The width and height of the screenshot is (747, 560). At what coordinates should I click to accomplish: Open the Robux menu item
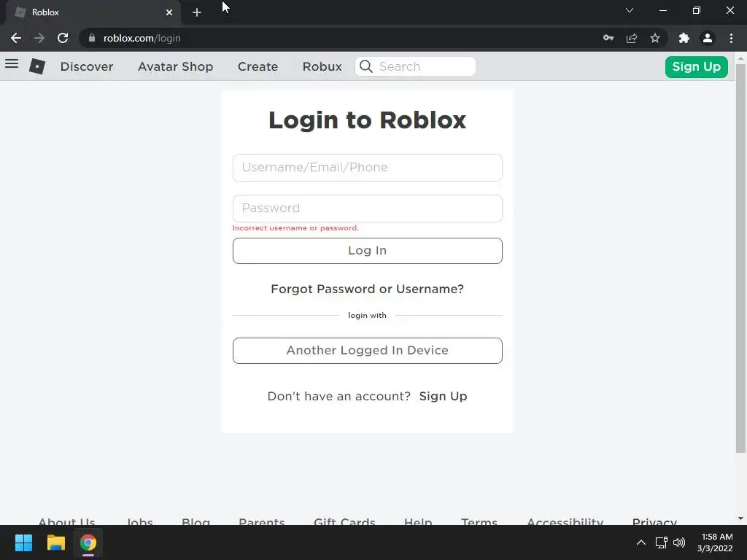pyautogui.click(x=322, y=66)
